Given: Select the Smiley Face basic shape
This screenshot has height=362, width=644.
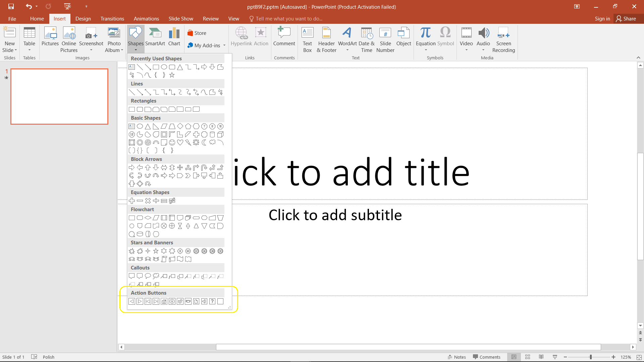Looking at the screenshot, I should pyautogui.click(x=172, y=142).
